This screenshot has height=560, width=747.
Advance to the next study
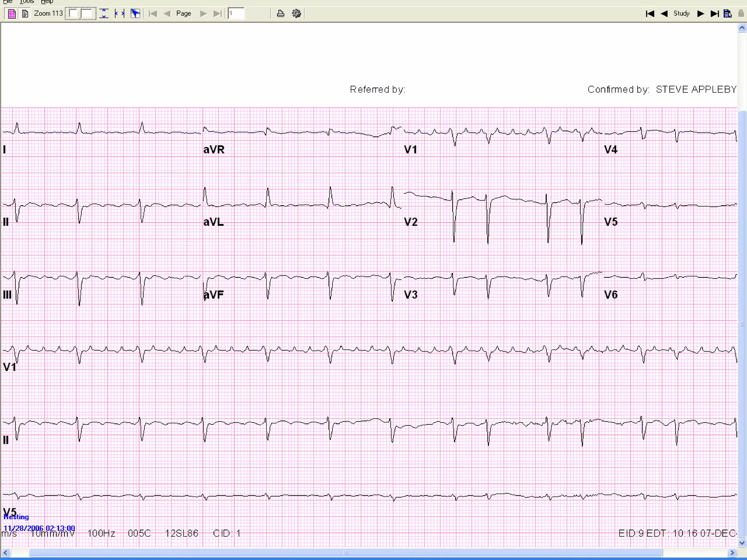coord(700,13)
